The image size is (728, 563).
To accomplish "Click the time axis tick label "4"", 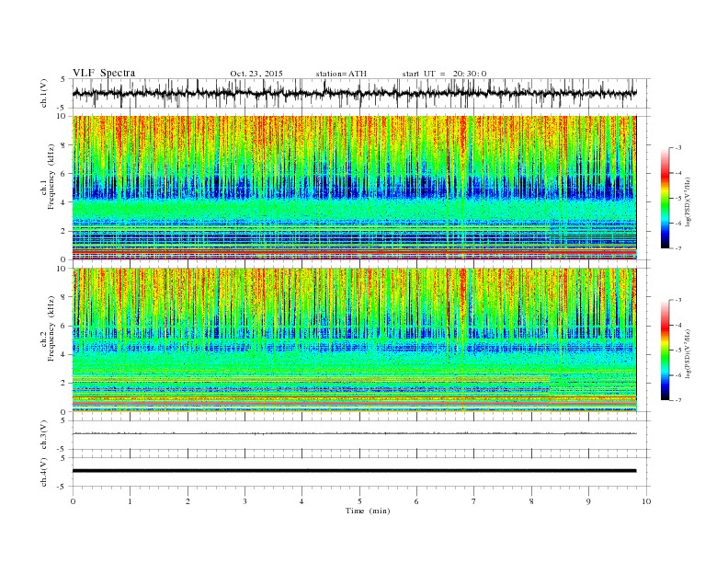I will 301,501.
